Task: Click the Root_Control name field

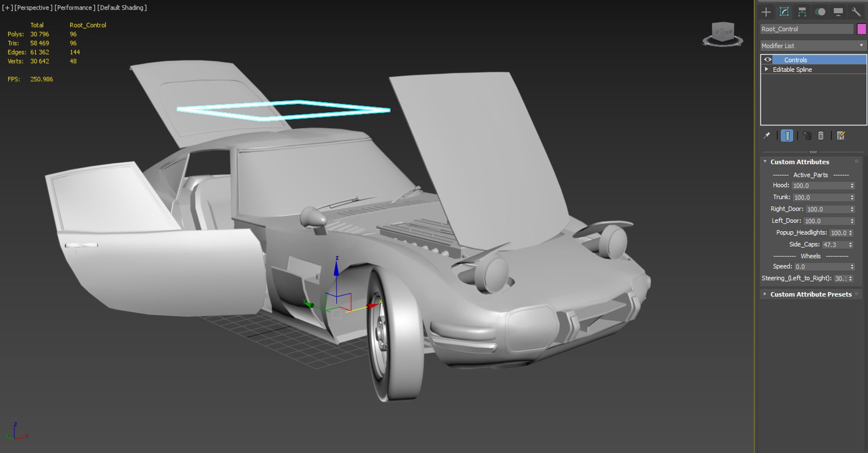Action: pyautogui.click(x=807, y=29)
